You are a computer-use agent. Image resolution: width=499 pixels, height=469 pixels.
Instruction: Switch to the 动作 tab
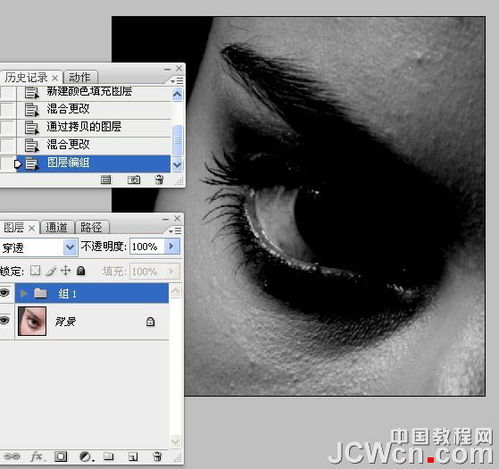click(80, 77)
